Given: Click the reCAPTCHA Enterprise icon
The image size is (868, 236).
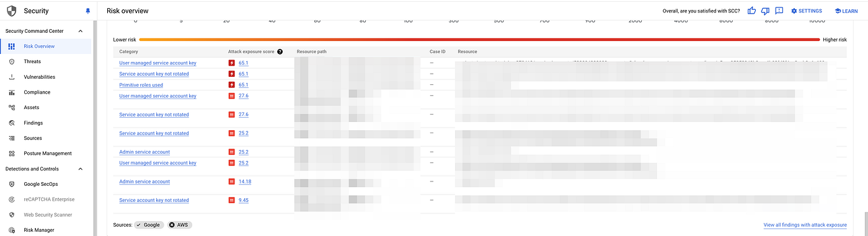Looking at the screenshot, I should [12, 199].
